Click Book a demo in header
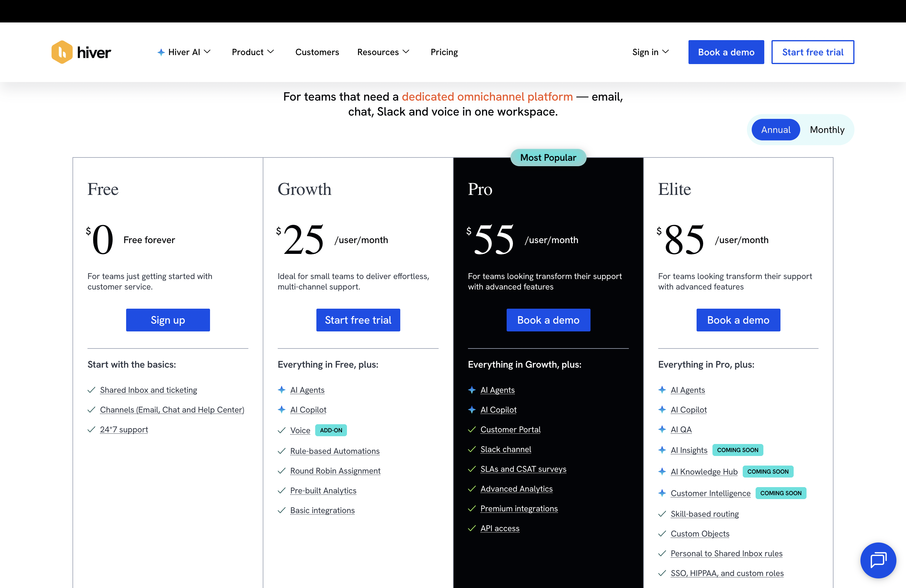Viewport: 906px width, 588px height. (726, 52)
